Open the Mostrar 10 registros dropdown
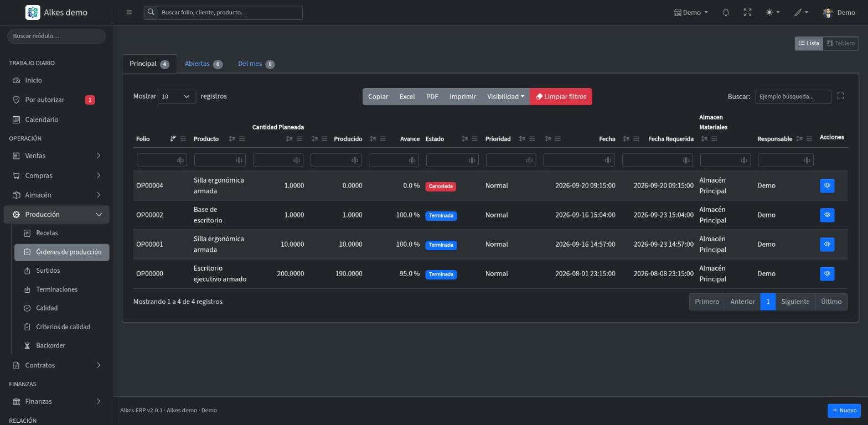 177,96
